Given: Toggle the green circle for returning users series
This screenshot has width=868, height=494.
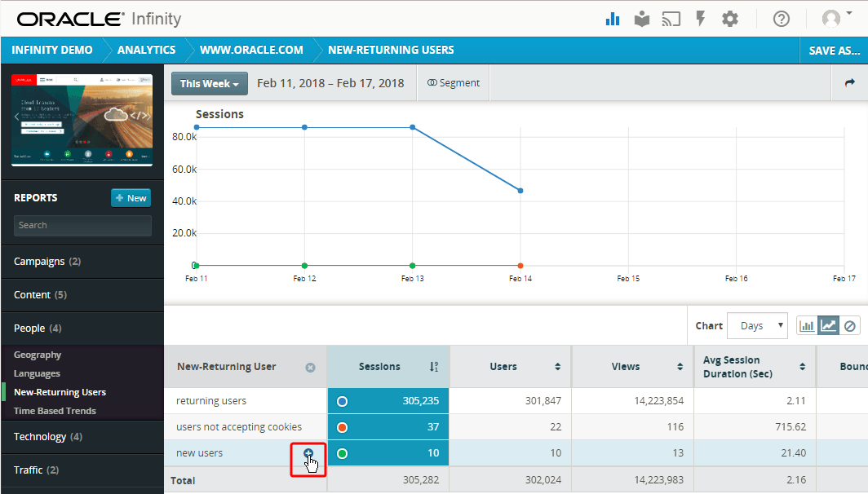Looking at the screenshot, I should pos(342,400).
